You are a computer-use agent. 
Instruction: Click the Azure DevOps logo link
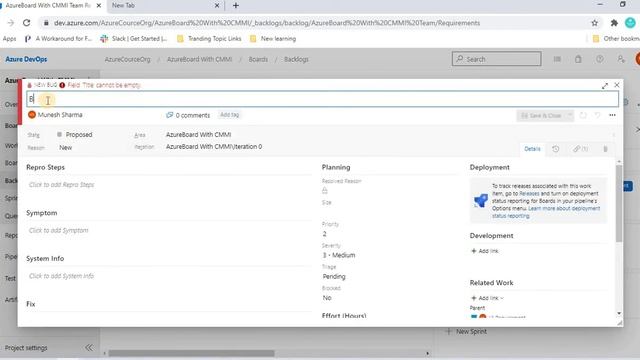click(x=26, y=59)
